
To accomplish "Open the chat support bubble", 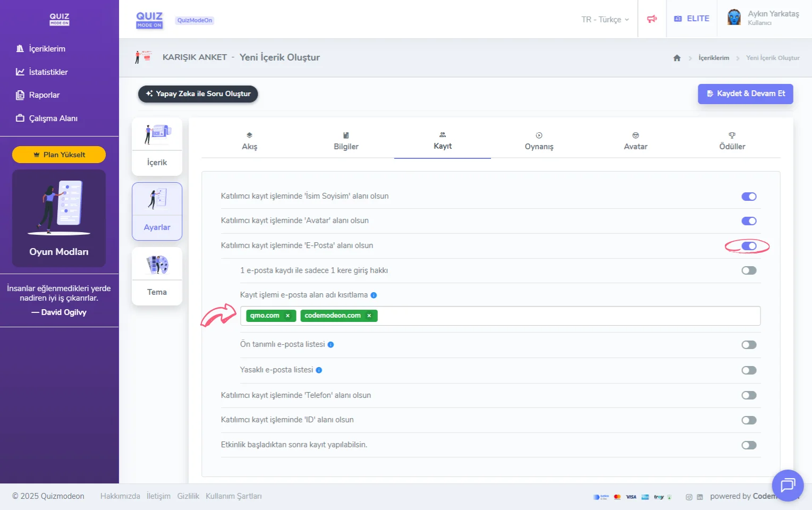I will [x=787, y=485].
